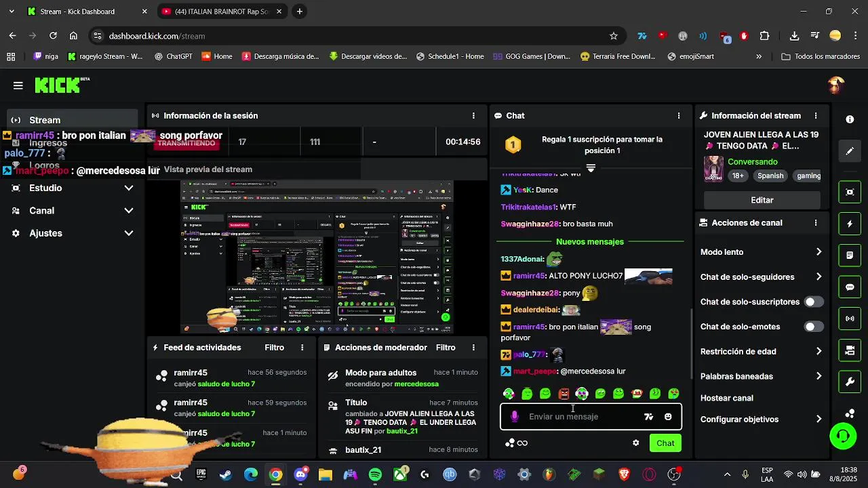Viewport: 868px width, 488px height.
Task: Click the info circle icon in right rail
Action: click(850, 119)
